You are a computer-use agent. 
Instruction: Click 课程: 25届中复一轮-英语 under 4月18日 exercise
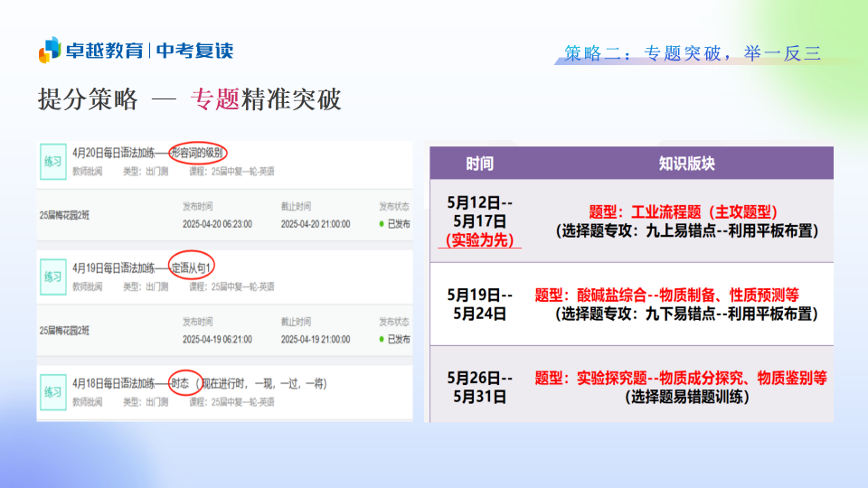(231, 401)
